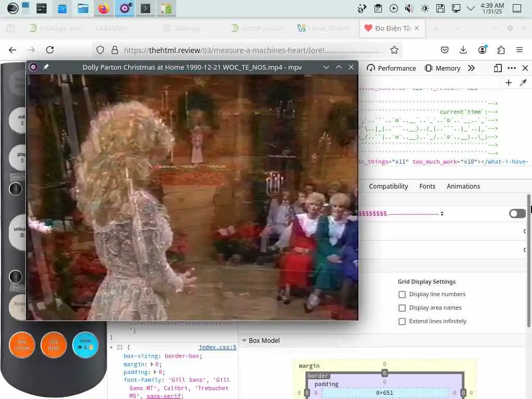Screen dimensions: 532x399
Task: Open the Firefox account icon
Action: pyautogui.click(x=482, y=50)
